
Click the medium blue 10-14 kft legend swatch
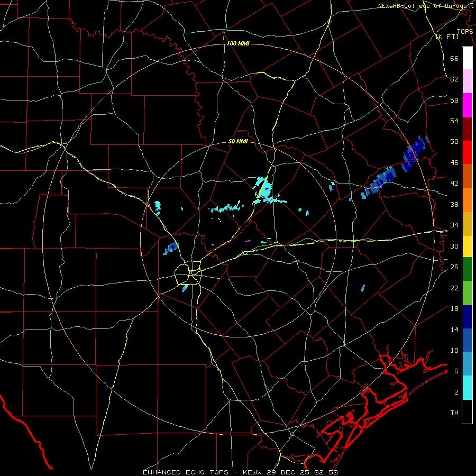pyautogui.click(x=467, y=340)
